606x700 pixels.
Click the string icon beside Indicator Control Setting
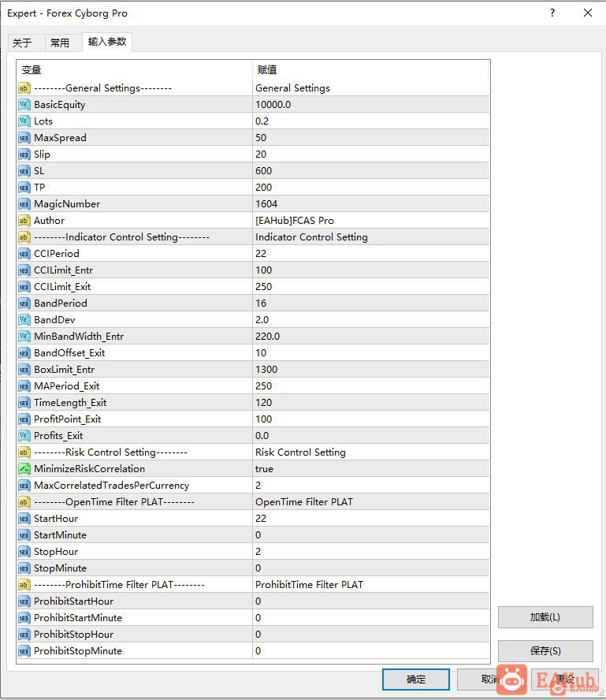tap(24, 236)
